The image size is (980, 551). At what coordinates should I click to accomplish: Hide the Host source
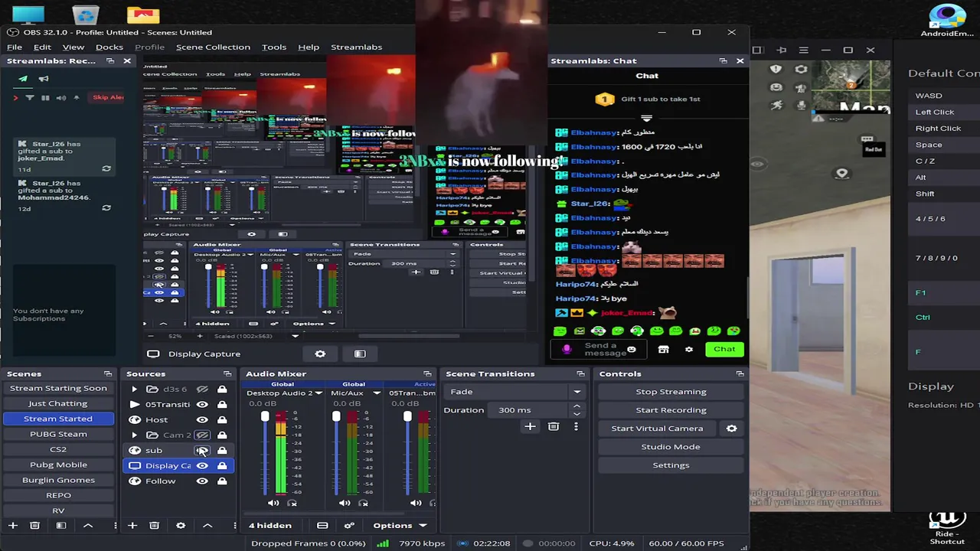click(x=202, y=420)
